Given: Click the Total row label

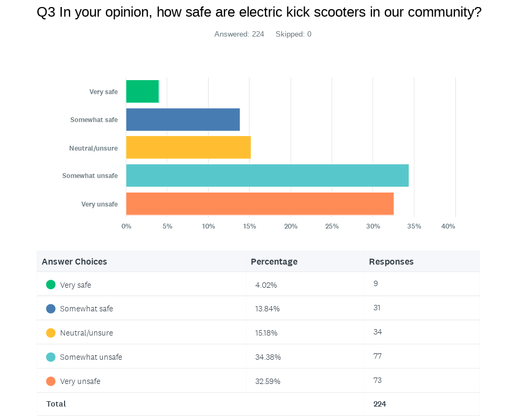Looking at the screenshot, I should [x=56, y=404].
